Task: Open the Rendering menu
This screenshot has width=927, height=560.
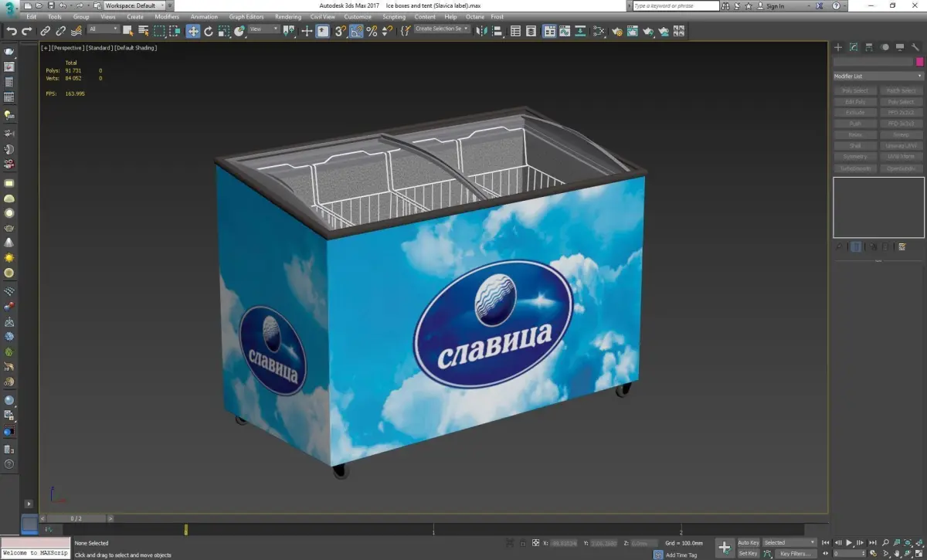Action: 288,16
